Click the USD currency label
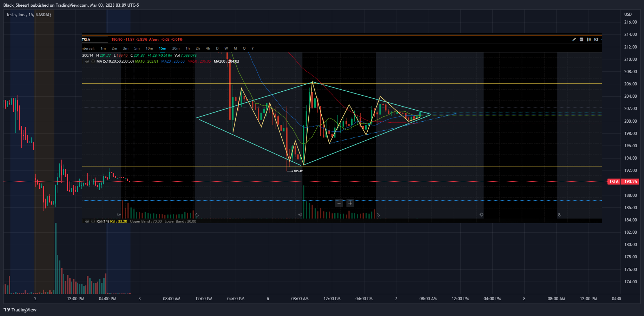Viewport: 644px width, 316px height. [628, 14]
